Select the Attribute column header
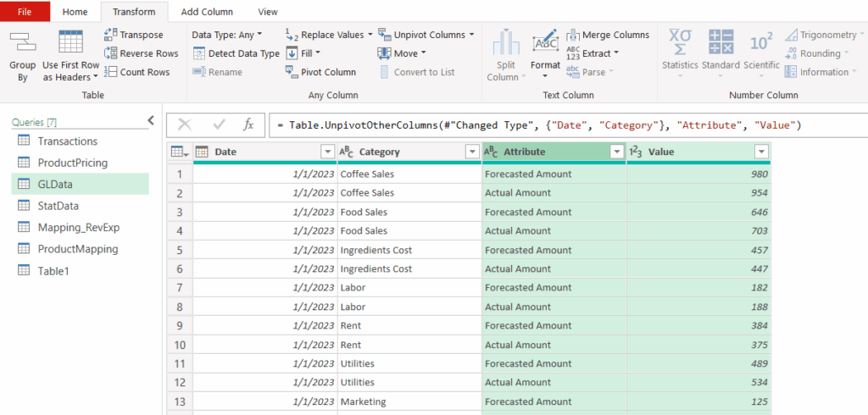This screenshot has height=415, width=868. click(554, 152)
